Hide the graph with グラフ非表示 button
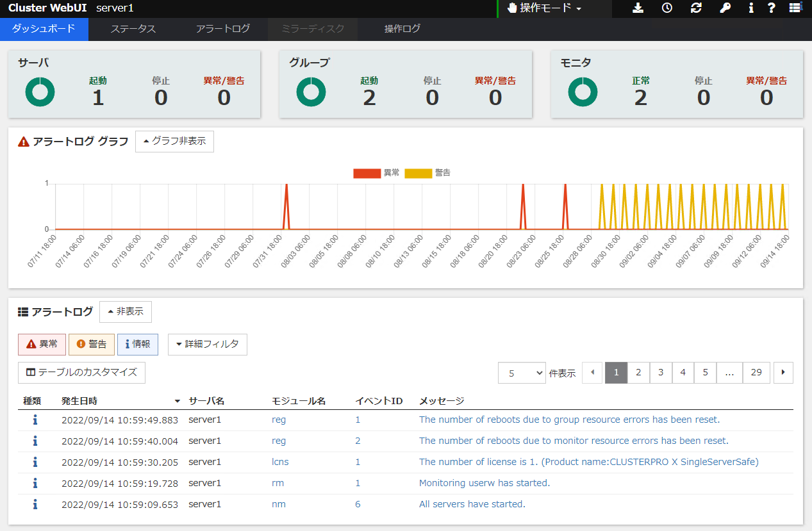This screenshot has height=531, width=812. coord(174,142)
